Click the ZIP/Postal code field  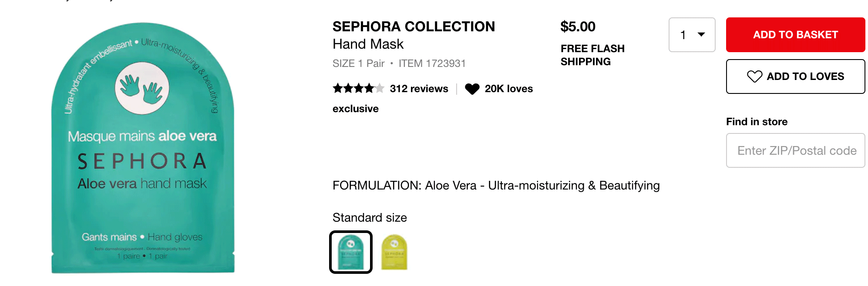pyautogui.click(x=795, y=150)
